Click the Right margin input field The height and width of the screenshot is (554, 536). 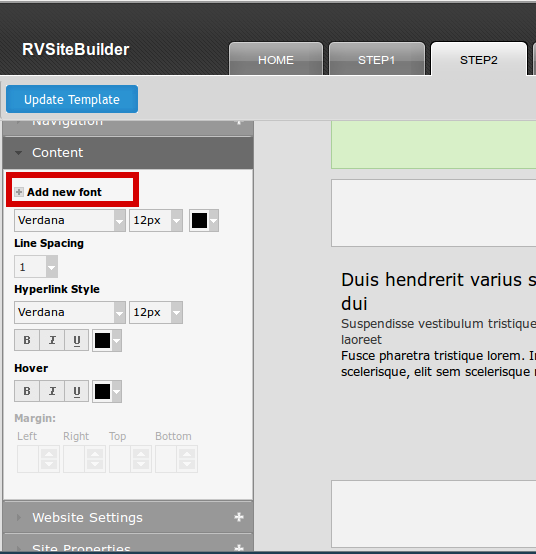(x=74, y=459)
